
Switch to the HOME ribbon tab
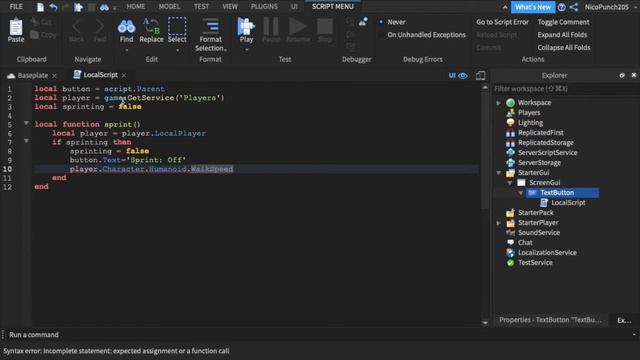point(136,7)
